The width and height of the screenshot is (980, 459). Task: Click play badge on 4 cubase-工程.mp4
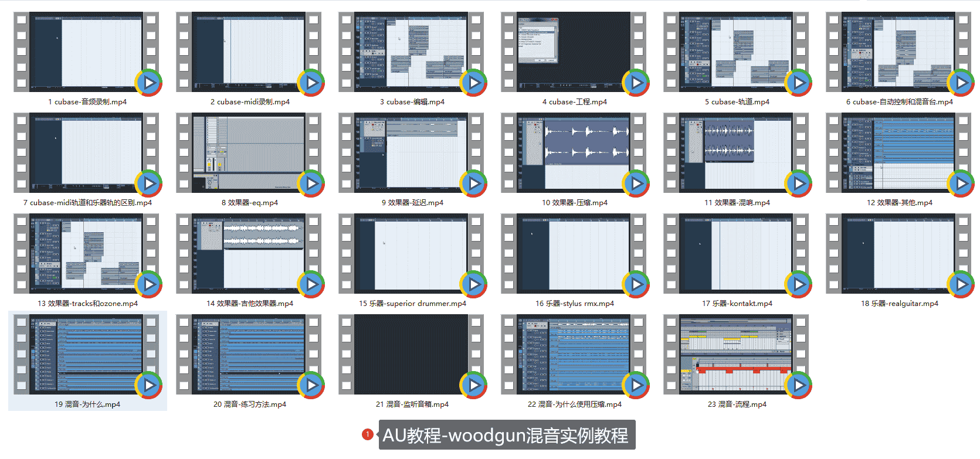pyautogui.click(x=636, y=83)
